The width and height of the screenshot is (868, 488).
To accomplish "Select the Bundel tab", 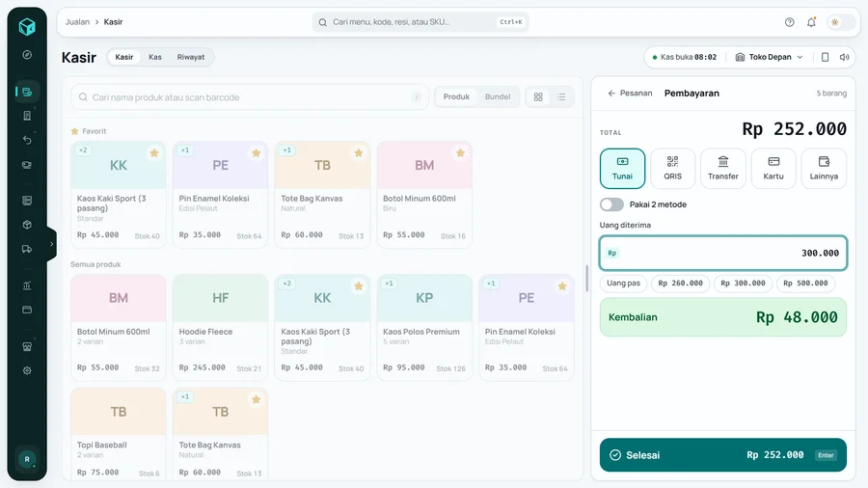I will tap(497, 96).
